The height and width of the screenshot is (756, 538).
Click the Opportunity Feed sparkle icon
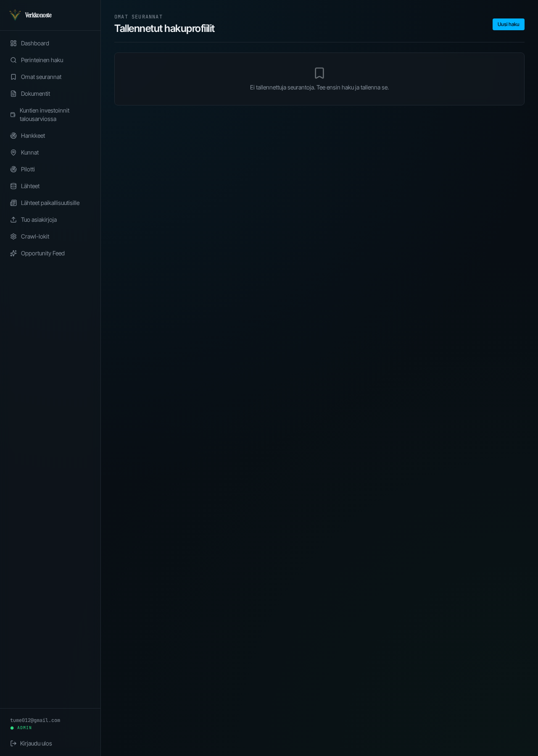pos(13,253)
